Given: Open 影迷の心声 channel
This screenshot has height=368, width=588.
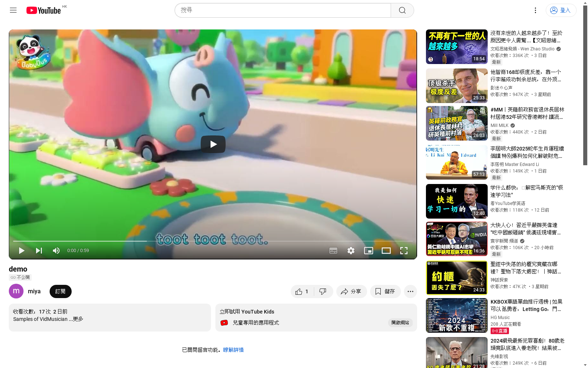Looking at the screenshot, I should click(501, 88).
